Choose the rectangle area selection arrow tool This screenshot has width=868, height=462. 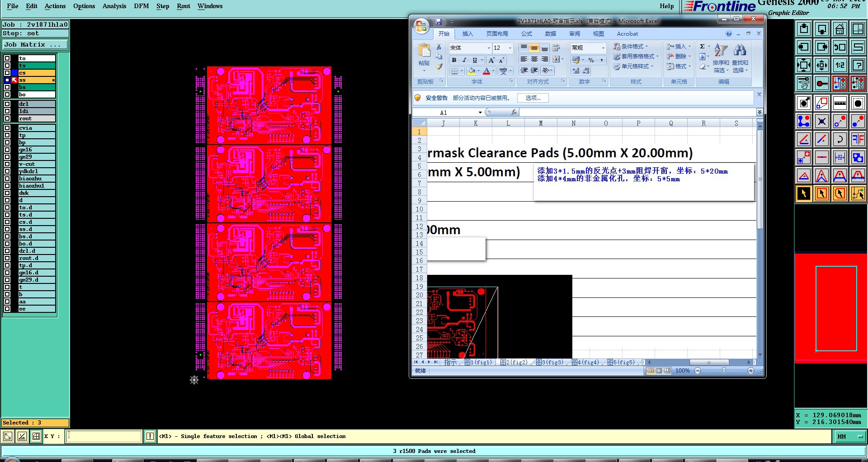[822, 194]
